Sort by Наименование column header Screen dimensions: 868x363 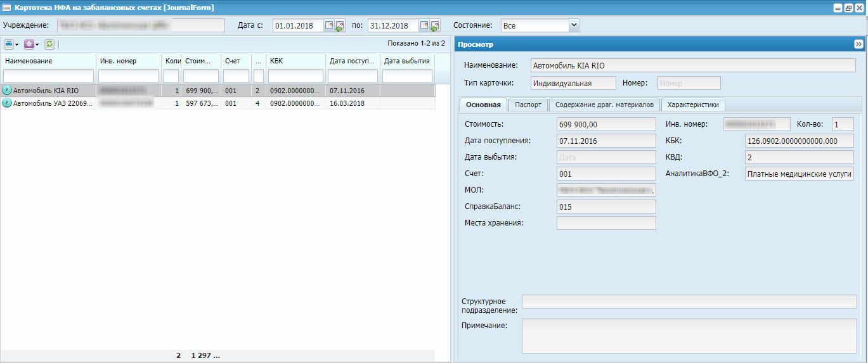click(x=48, y=61)
